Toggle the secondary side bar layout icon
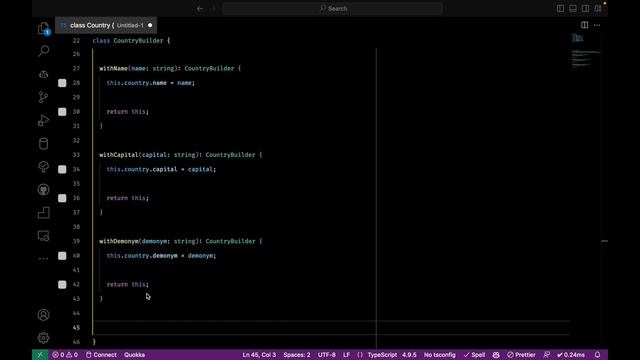This screenshot has height=360, width=640. pyautogui.click(x=585, y=9)
